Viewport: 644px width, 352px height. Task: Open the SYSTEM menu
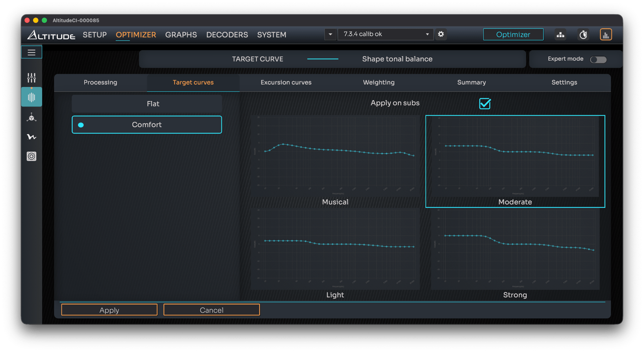pos(272,35)
